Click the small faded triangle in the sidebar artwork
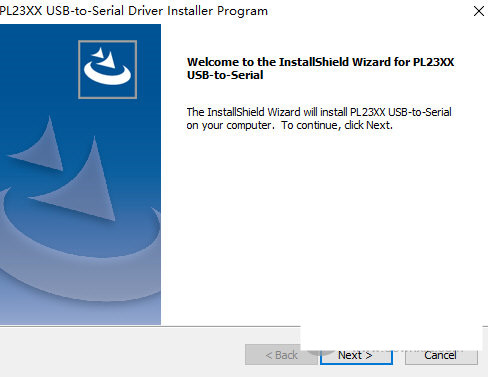488x377 pixels. click(x=39, y=145)
